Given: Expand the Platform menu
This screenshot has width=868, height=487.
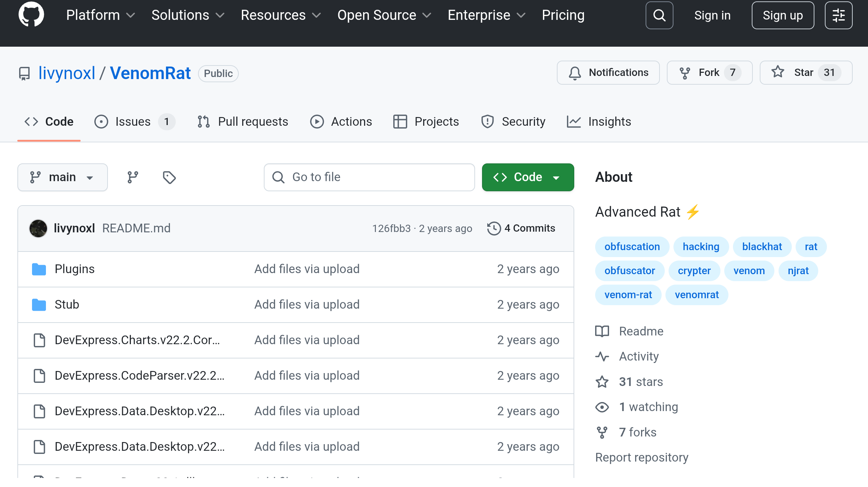Looking at the screenshot, I should (x=100, y=15).
